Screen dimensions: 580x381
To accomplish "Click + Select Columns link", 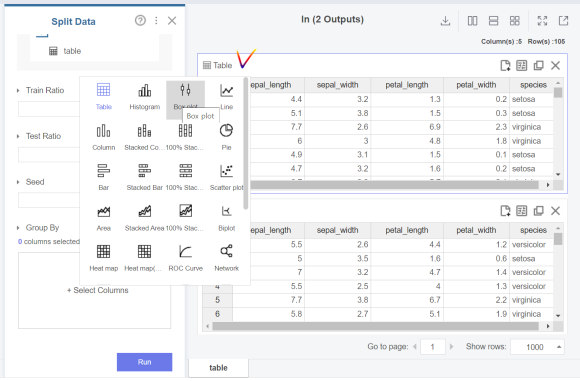I will pos(98,290).
